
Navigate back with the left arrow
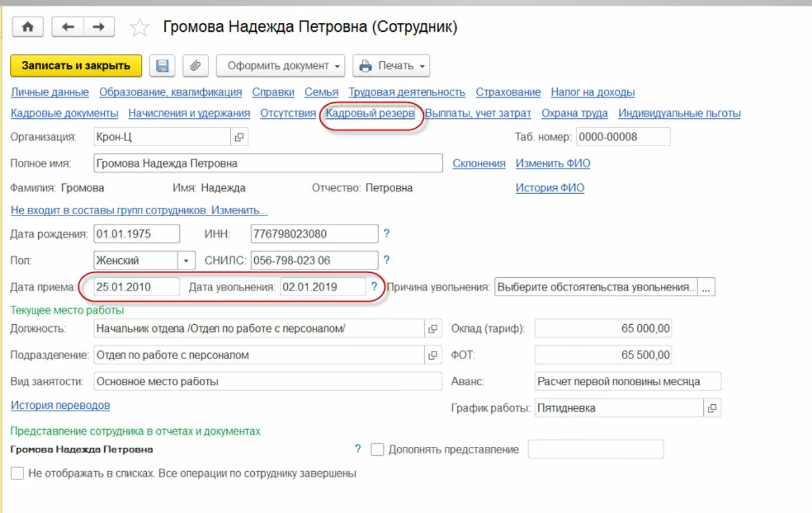(67, 27)
